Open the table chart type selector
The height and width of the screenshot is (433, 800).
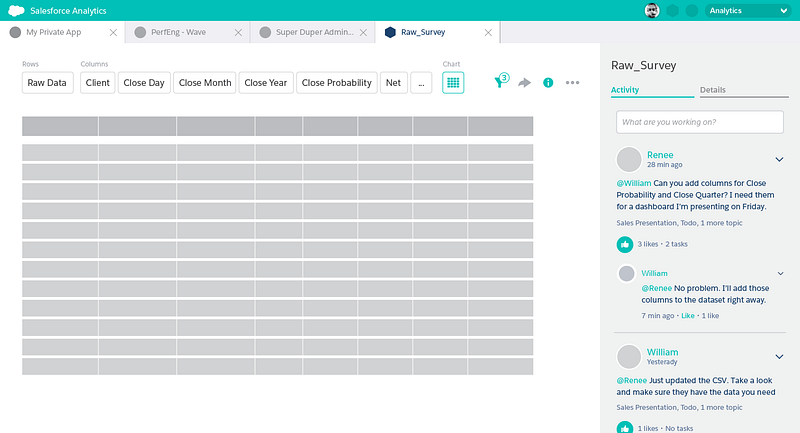click(x=453, y=83)
